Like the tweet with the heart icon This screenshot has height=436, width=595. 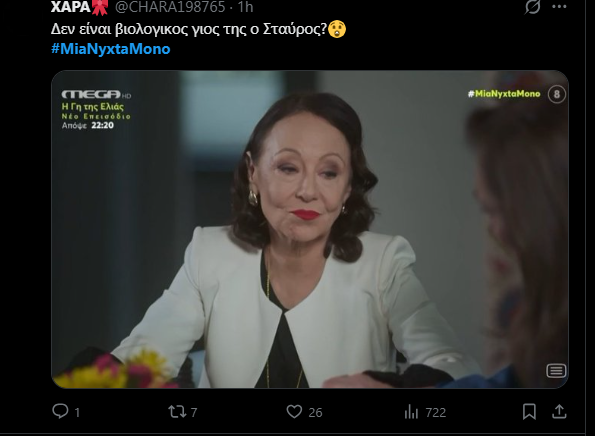coord(294,412)
